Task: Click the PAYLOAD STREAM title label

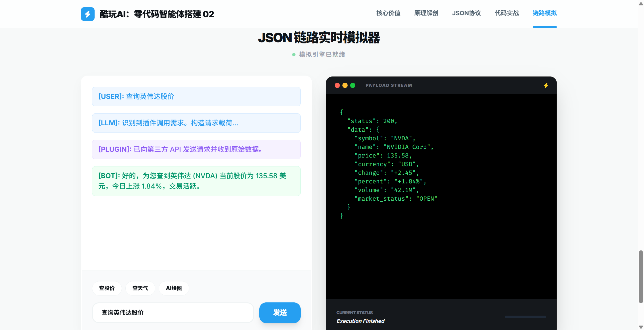Action: coord(389,85)
